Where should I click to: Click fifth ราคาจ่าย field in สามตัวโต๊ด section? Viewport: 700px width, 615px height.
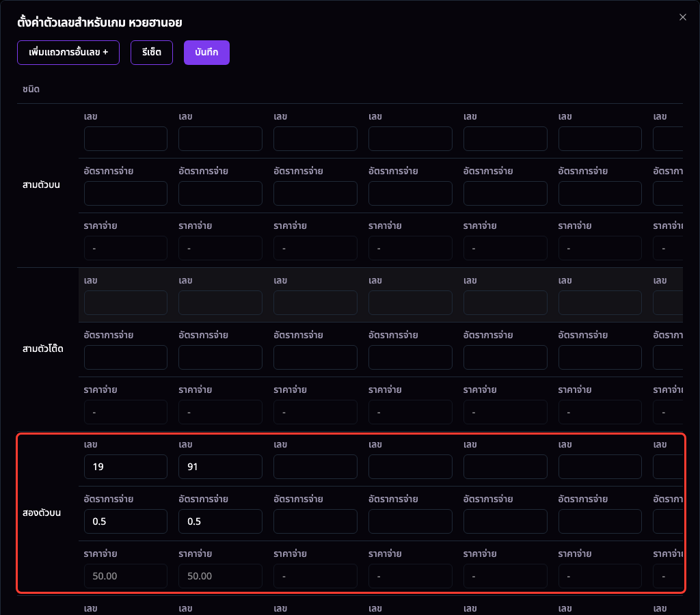[505, 412]
